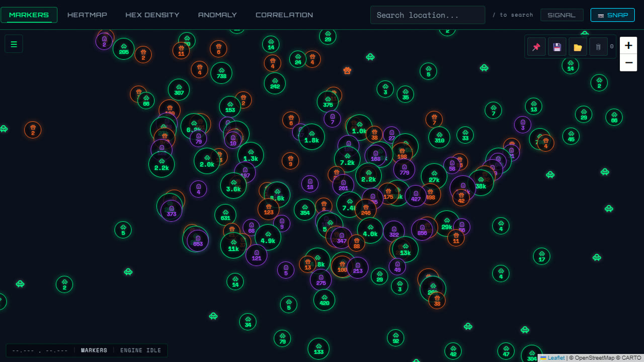Image resolution: width=644 pixels, height=362 pixels.
Task: Click the purple 373 cluster marker
Action: 172,211
